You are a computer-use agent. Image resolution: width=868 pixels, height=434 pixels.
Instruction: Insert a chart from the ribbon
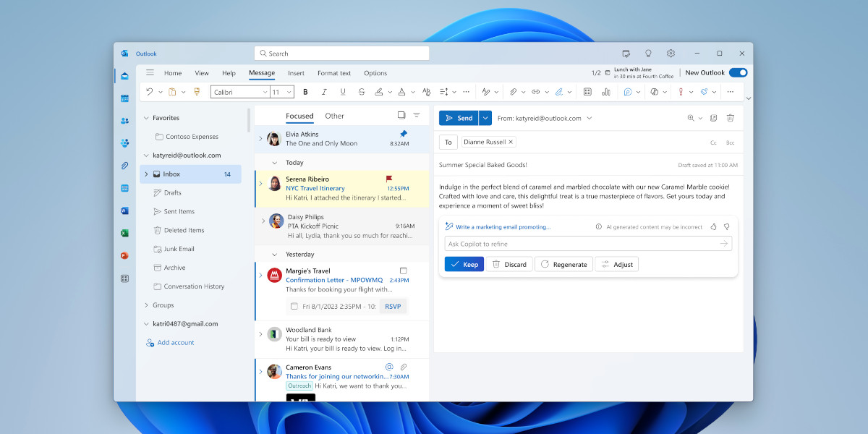coord(606,92)
